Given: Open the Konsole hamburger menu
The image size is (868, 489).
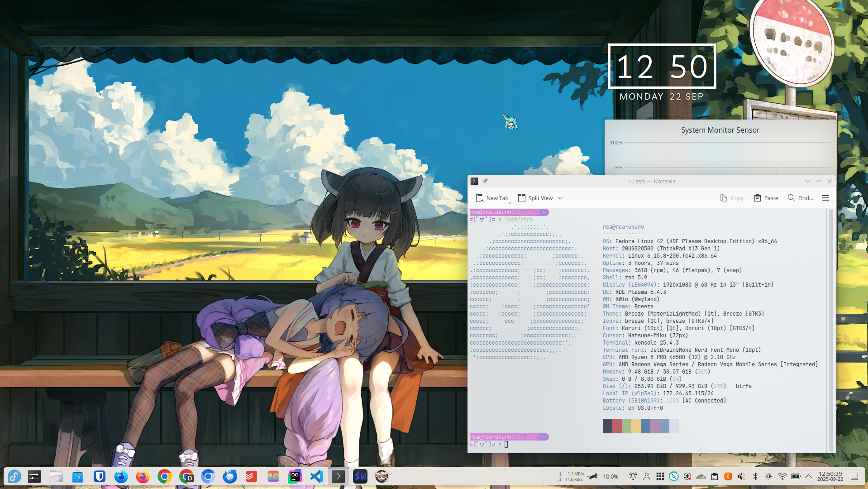Looking at the screenshot, I should coord(825,198).
